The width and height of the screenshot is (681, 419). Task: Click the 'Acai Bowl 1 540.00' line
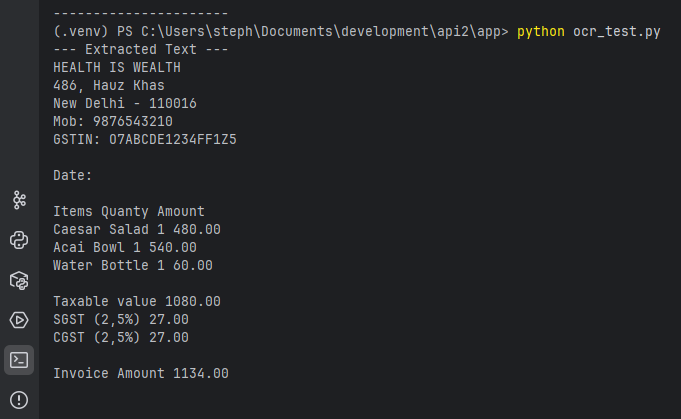click(125, 247)
